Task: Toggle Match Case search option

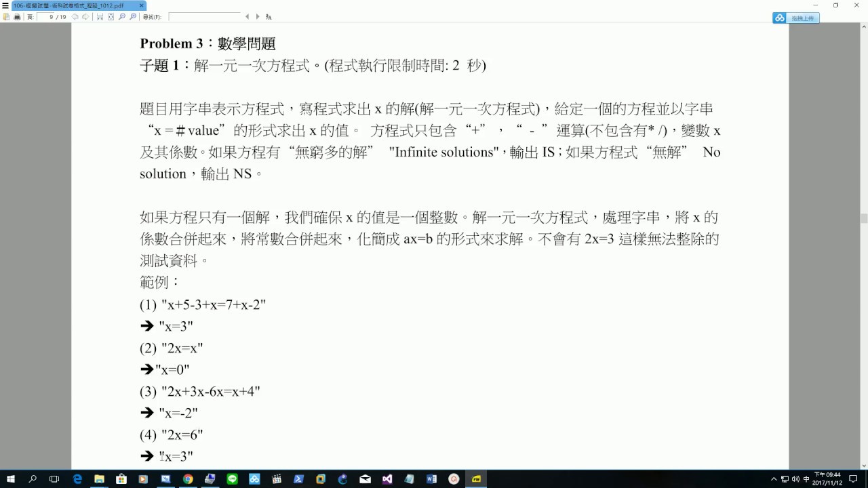Action: (x=269, y=17)
